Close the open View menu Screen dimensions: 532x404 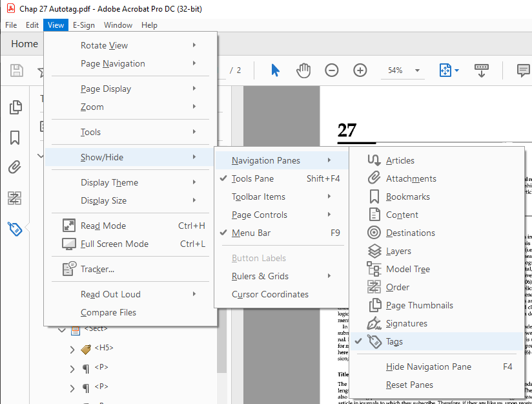(56, 25)
